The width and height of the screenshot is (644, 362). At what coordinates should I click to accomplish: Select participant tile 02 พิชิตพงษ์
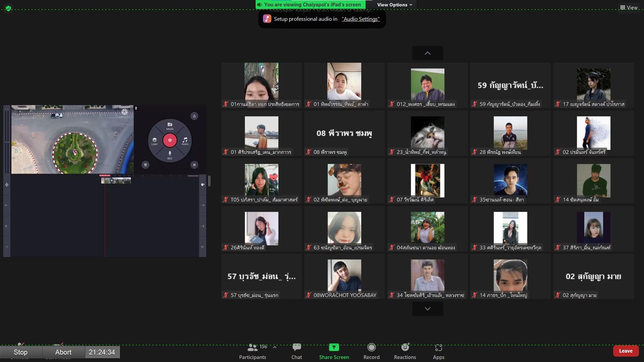(x=344, y=181)
